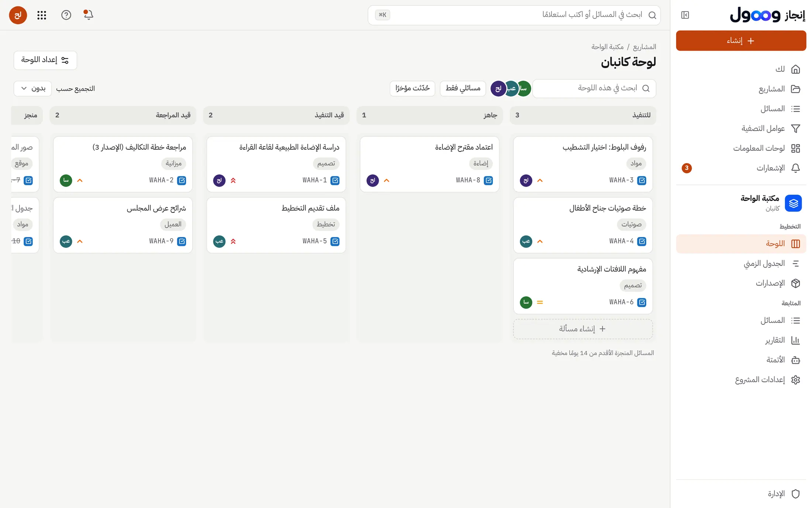Click the ميزانية label on WAHA-2
The image size is (812, 508).
click(x=173, y=163)
